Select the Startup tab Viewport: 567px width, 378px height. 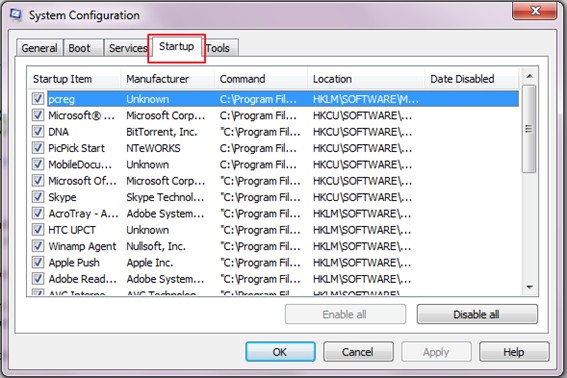pos(176,47)
